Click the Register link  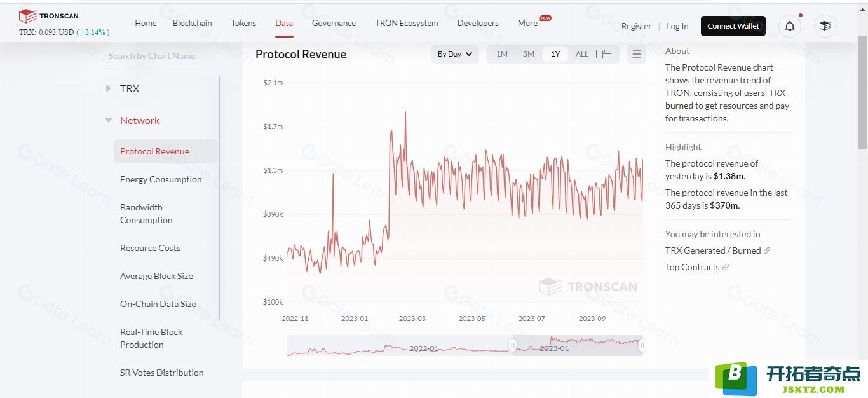tap(636, 26)
